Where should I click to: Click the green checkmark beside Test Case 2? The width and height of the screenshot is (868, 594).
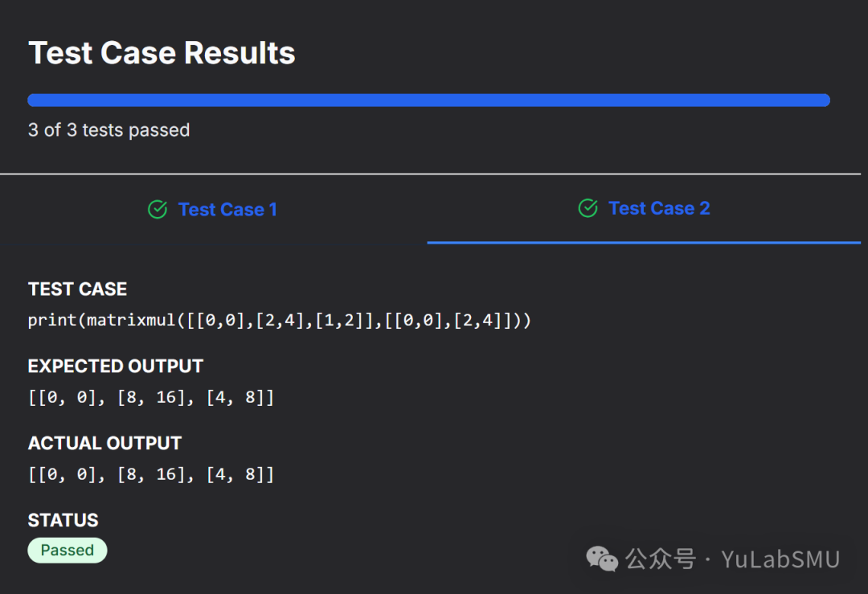point(588,209)
